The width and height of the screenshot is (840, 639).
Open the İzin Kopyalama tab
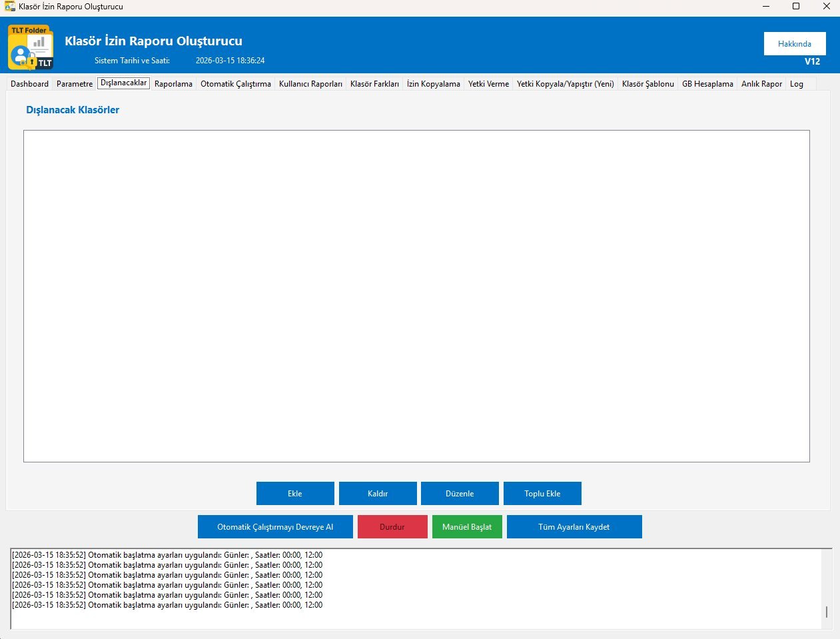[433, 84]
